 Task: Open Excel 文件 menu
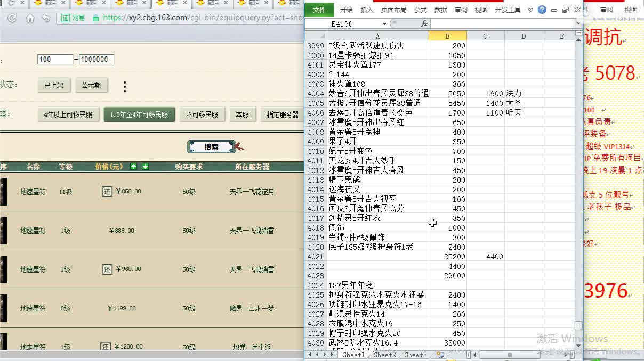pyautogui.click(x=319, y=10)
